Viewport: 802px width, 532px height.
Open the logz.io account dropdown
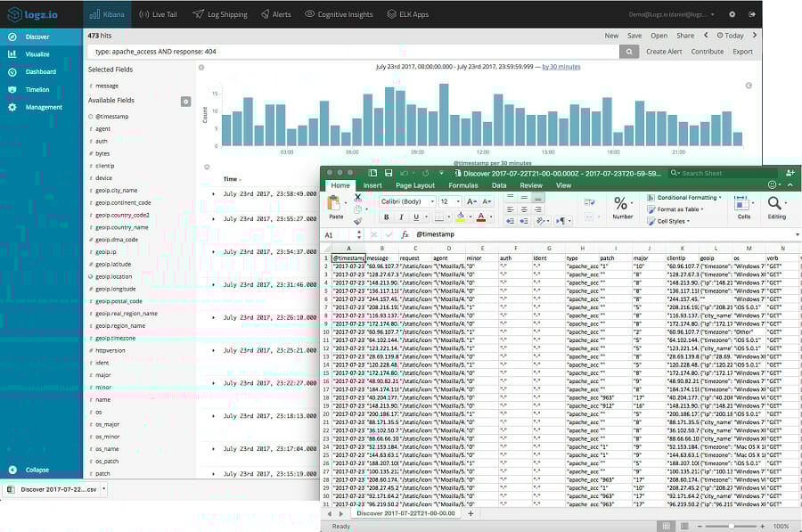point(672,14)
